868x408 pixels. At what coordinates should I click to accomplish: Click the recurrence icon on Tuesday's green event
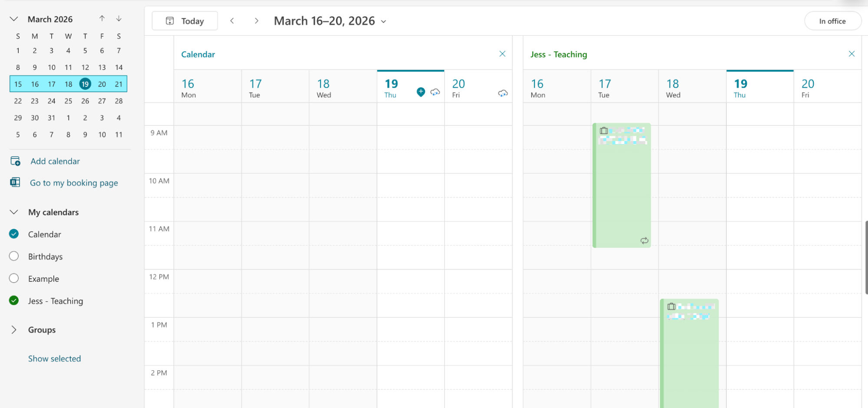coord(644,240)
